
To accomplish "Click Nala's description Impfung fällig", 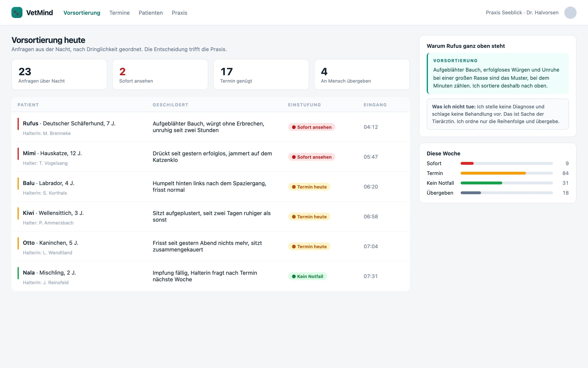I will pyautogui.click(x=205, y=276).
